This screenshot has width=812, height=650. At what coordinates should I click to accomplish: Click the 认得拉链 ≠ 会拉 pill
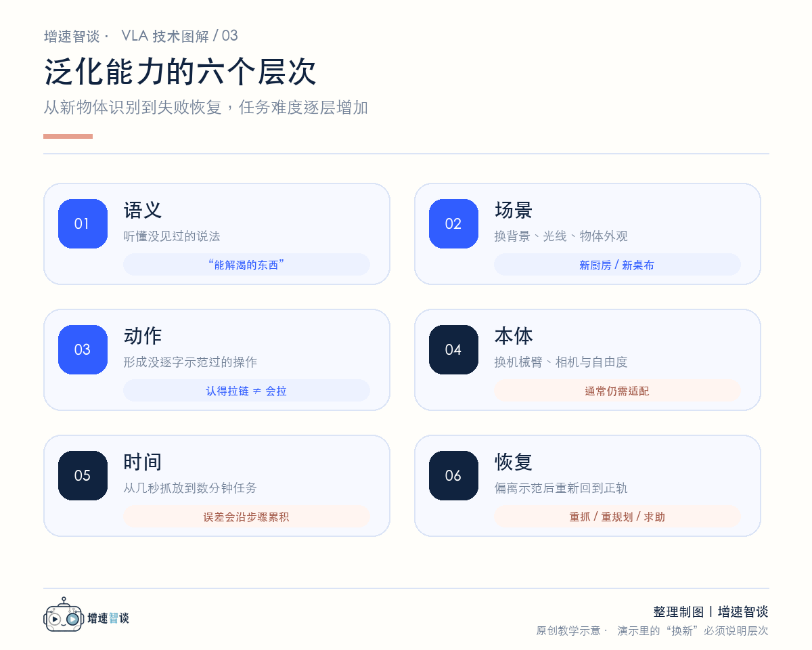[x=246, y=391]
